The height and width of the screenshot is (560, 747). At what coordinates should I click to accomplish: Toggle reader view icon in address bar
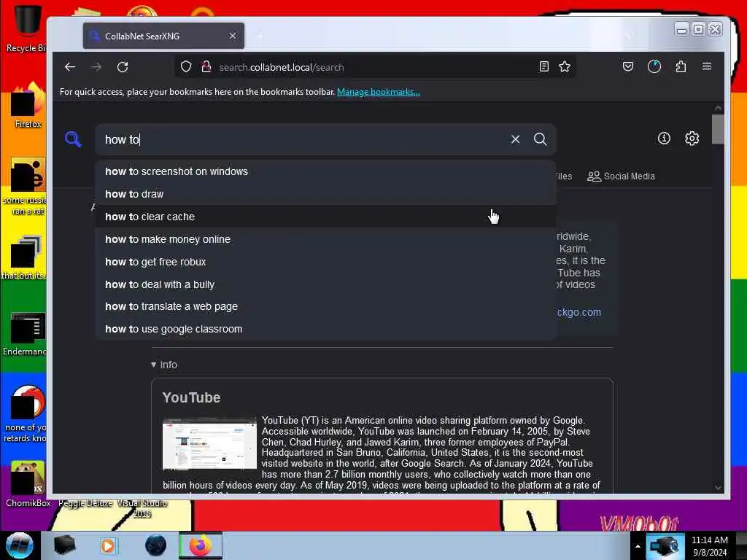click(543, 66)
